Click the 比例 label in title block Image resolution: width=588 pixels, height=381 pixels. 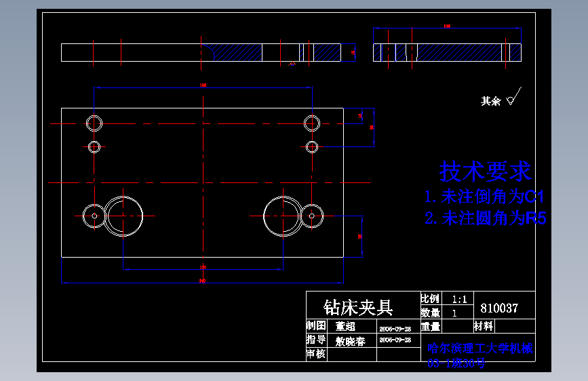click(430, 298)
